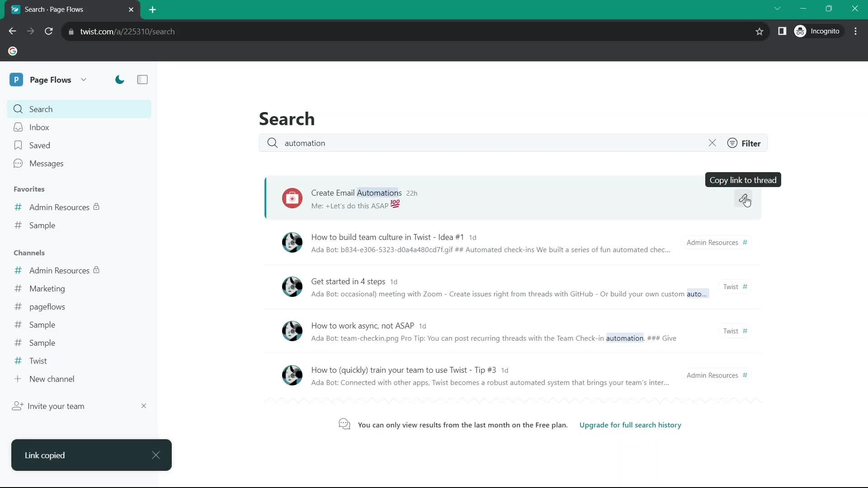Expand the Page Flows workspace dropdown
868x488 pixels.
coord(83,80)
